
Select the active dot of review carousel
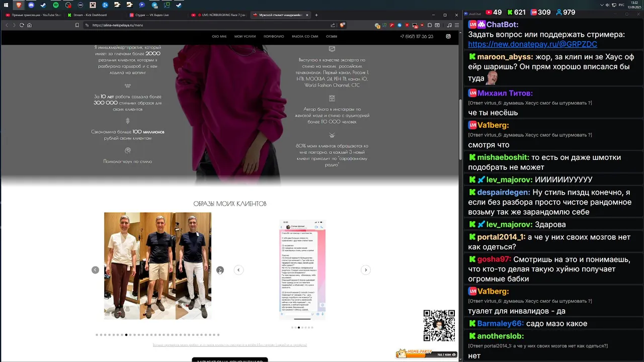299,327
